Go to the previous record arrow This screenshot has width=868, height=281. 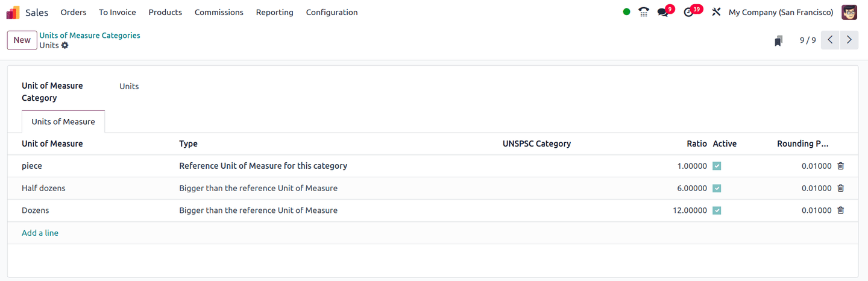tap(830, 40)
